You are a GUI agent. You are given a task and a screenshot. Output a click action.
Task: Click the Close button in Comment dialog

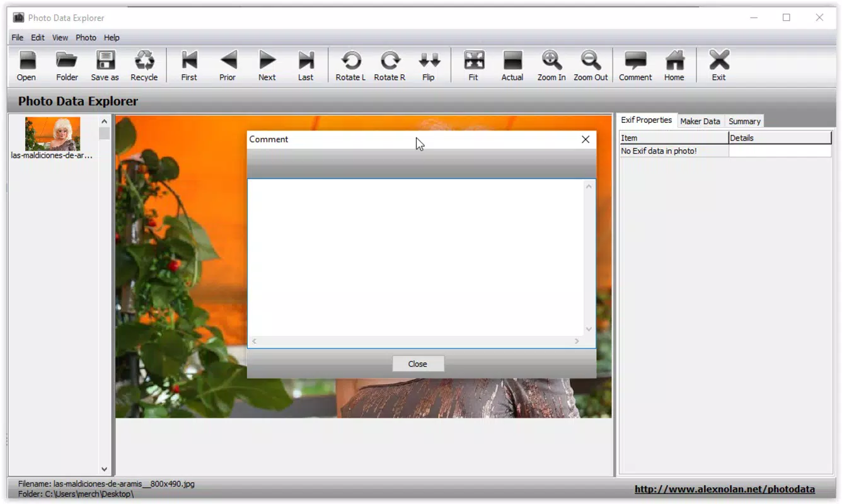(418, 364)
